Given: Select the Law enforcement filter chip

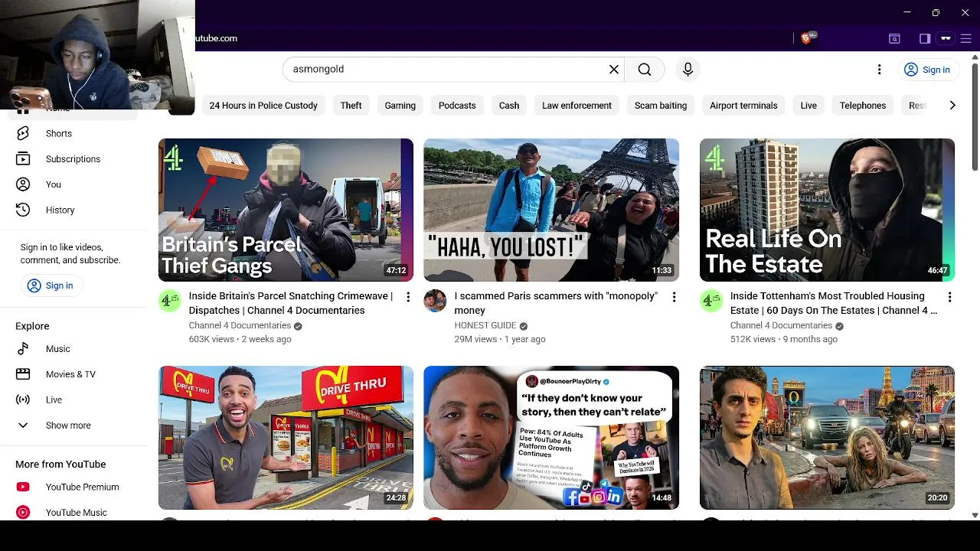Looking at the screenshot, I should [577, 106].
